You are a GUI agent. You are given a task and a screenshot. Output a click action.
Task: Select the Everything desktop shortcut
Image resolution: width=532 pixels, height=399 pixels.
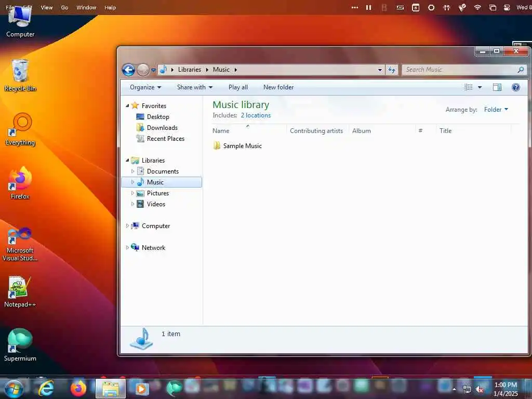click(20, 129)
